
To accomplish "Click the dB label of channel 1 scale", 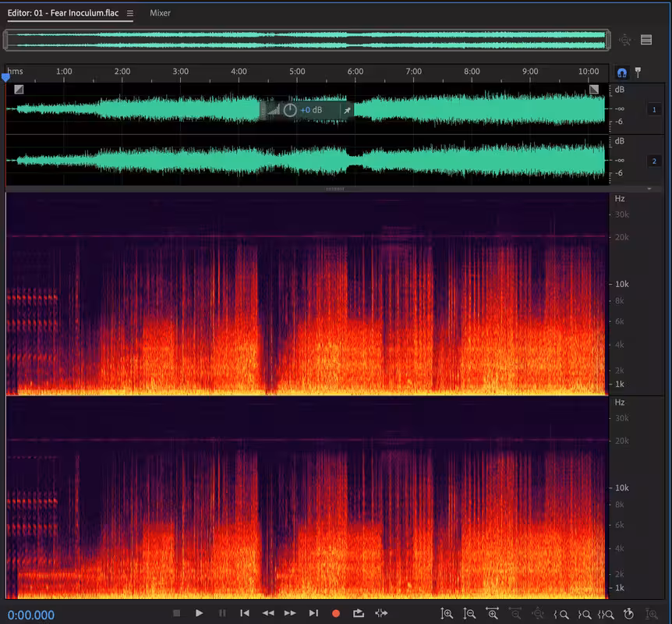I will [620, 90].
